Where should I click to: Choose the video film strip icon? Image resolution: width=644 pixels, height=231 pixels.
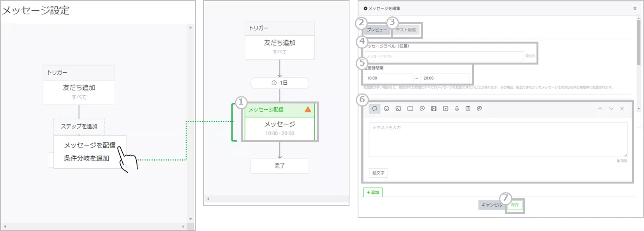click(x=434, y=108)
